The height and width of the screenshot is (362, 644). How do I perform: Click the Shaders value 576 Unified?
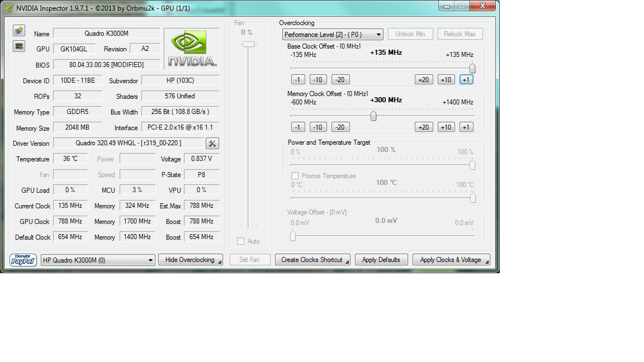(181, 96)
